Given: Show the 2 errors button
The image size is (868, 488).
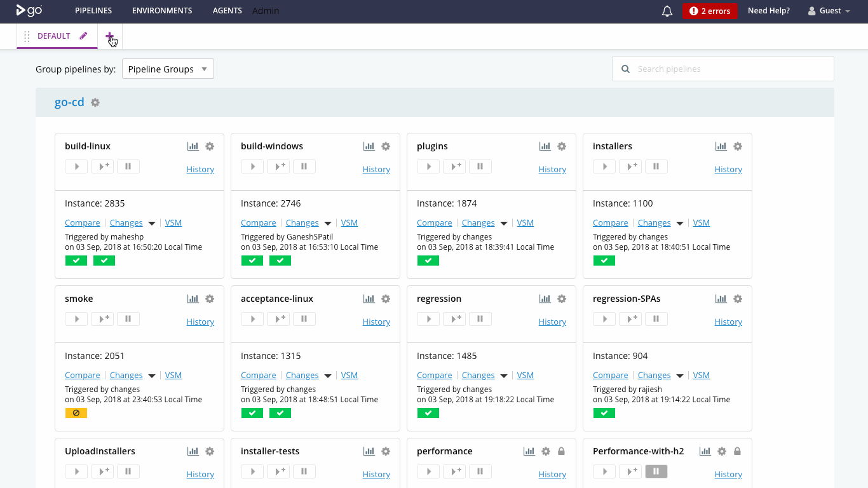Looking at the screenshot, I should 710,11.
